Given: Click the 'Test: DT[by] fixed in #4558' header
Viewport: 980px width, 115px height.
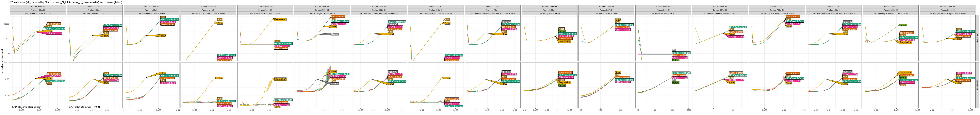Looking at the screenshot, I should [550, 13].
